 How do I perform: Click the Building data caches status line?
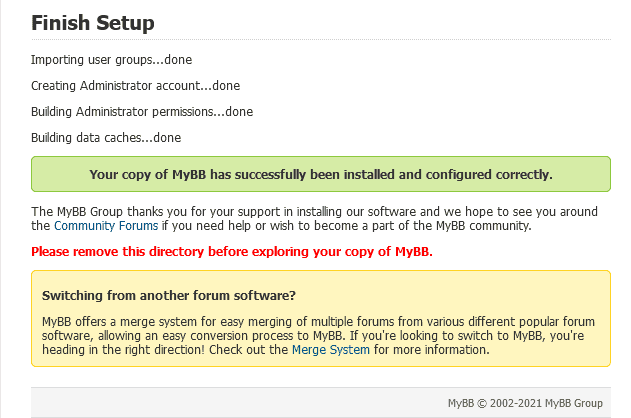106,138
